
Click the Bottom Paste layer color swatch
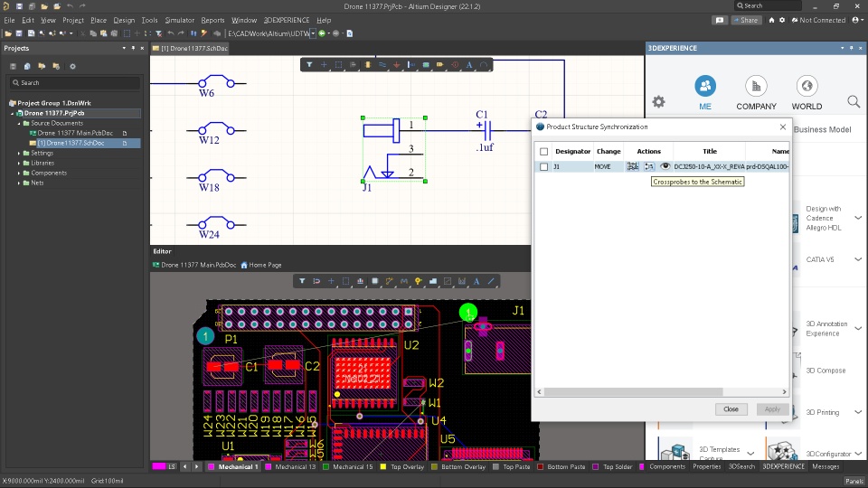[x=541, y=466]
